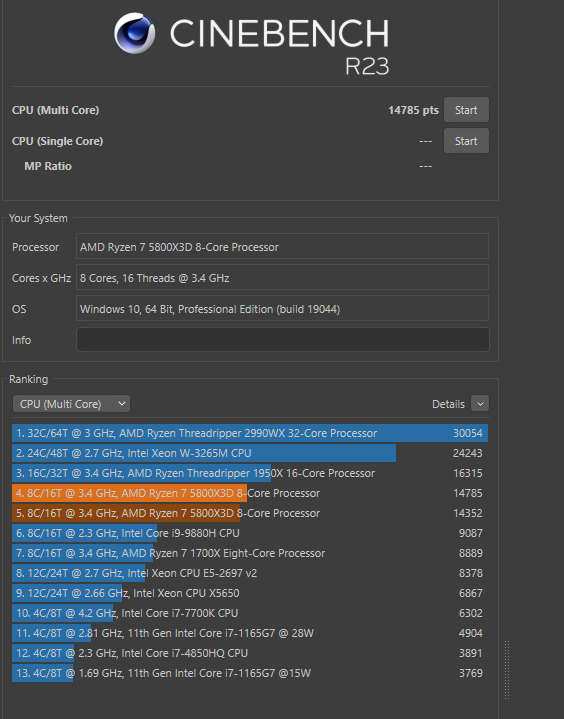Select the Intel Core i9-9880H ranking row

(250, 533)
